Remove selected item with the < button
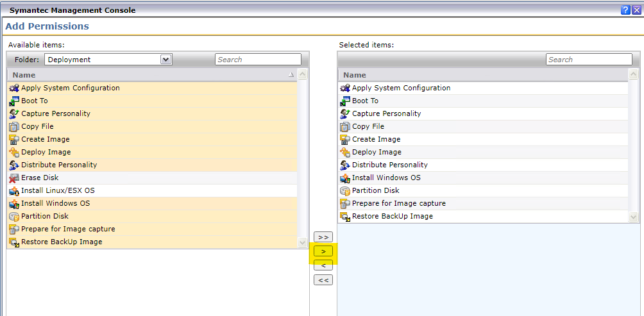 tap(323, 265)
